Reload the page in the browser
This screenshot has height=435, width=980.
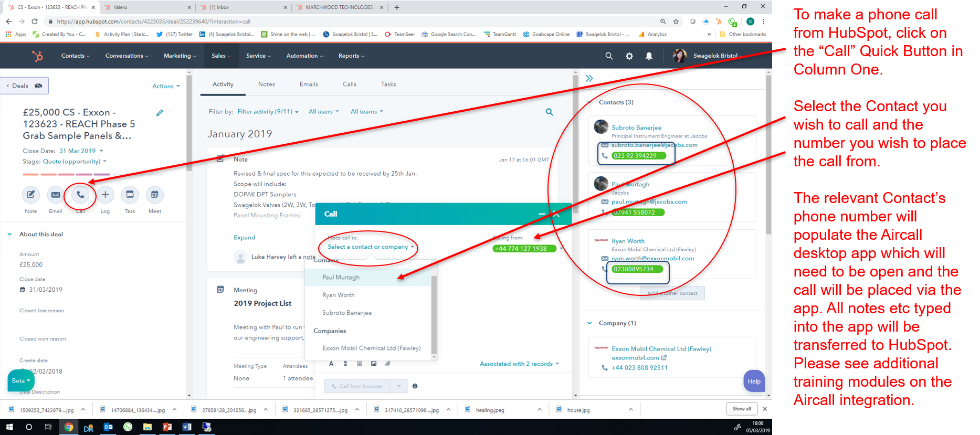click(x=35, y=22)
